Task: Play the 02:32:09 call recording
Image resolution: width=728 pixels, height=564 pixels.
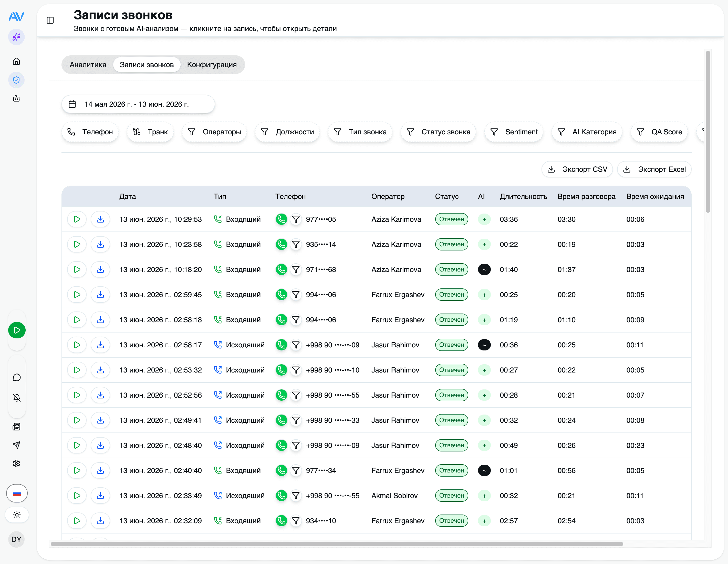Action: 77,521
